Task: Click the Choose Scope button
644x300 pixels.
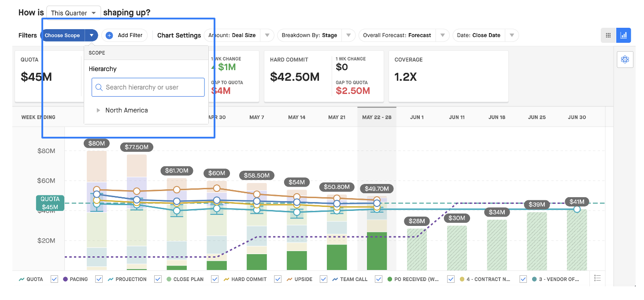Action: coord(63,35)
